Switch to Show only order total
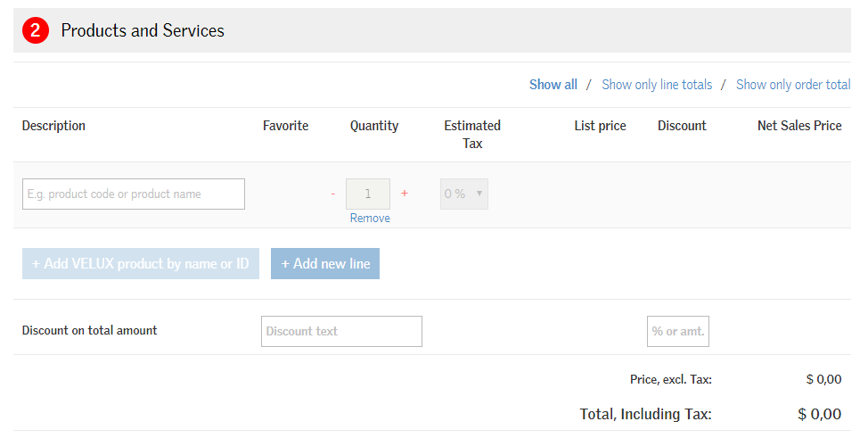Viewport: 868px width, 438px height. click(x=792, y=85)
